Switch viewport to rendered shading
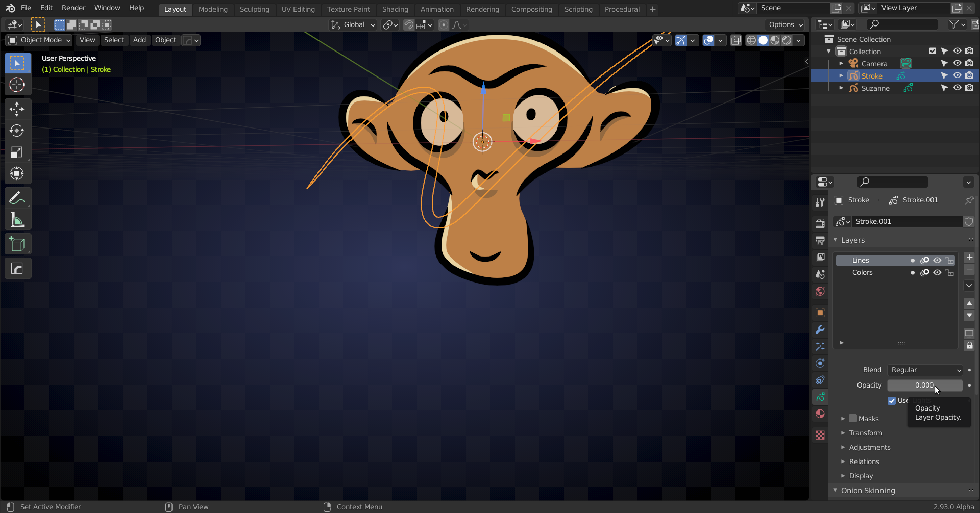The image size is (980, 513). [787, 40]
